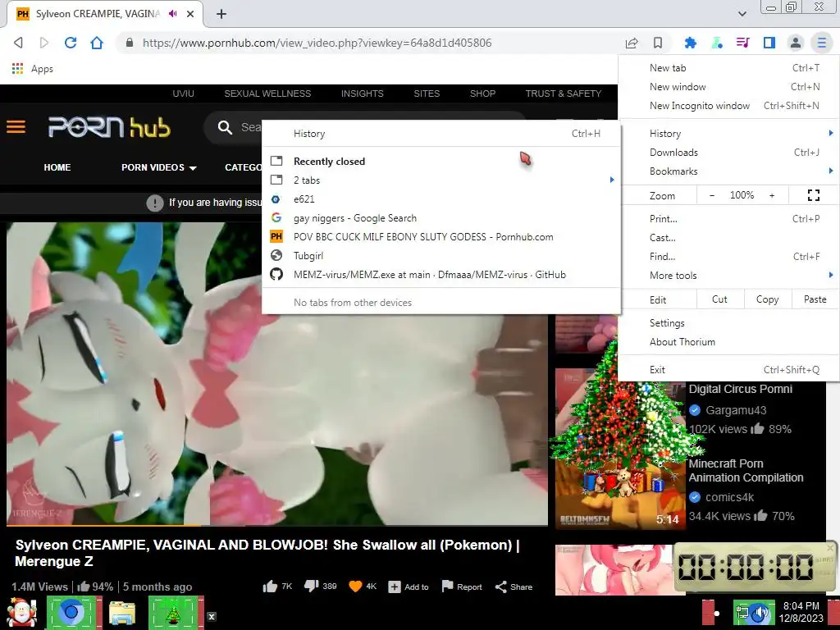Expand the More tools submenu
840x630 pixels.
coord(728,276)
